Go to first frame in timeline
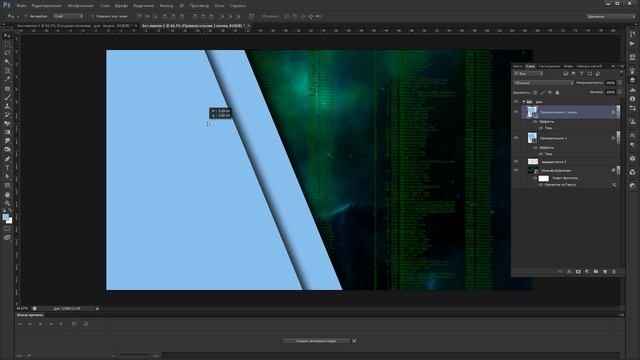Screen dimensions: 640x360 19,324
